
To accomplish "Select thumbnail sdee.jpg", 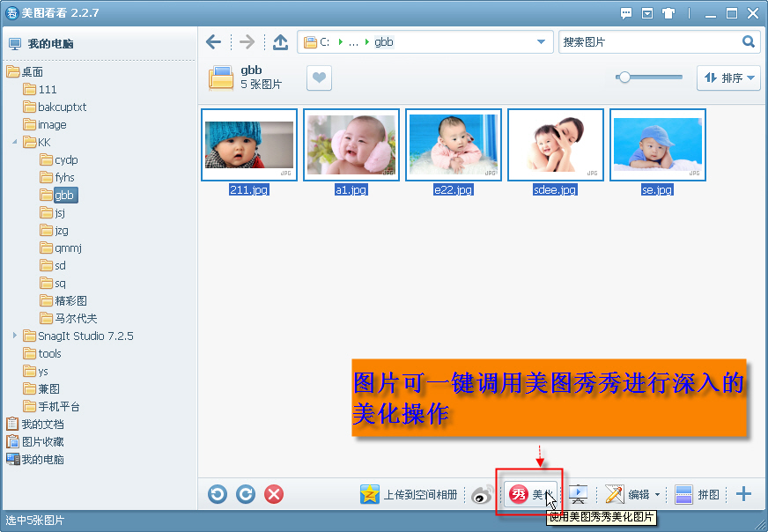I will click(x=556, y=145).
